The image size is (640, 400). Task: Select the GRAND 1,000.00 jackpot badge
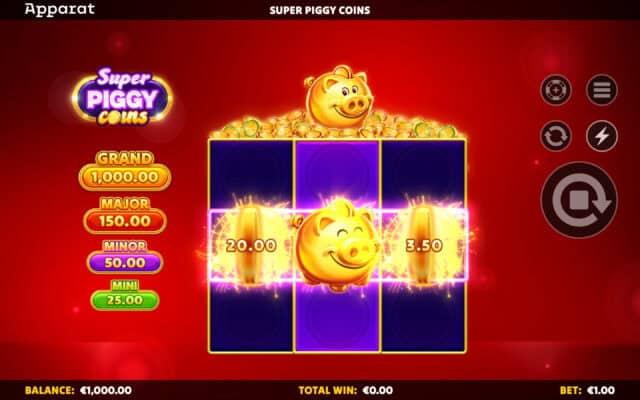click(x=124, y=171)
